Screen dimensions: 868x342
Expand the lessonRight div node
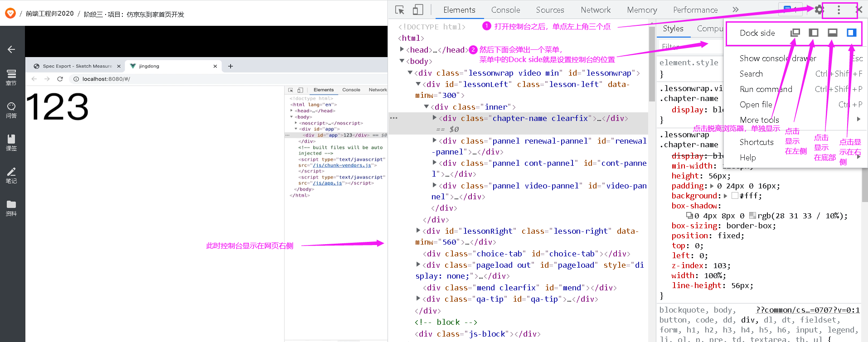point(418,230)
